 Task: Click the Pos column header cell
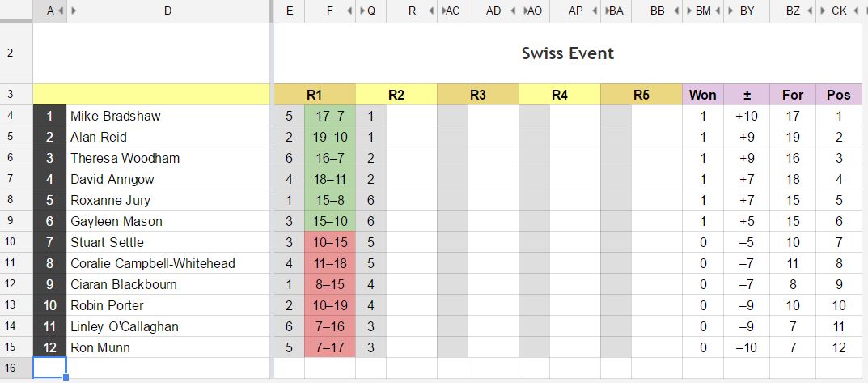pyautogui.click(x=838, y=95)
